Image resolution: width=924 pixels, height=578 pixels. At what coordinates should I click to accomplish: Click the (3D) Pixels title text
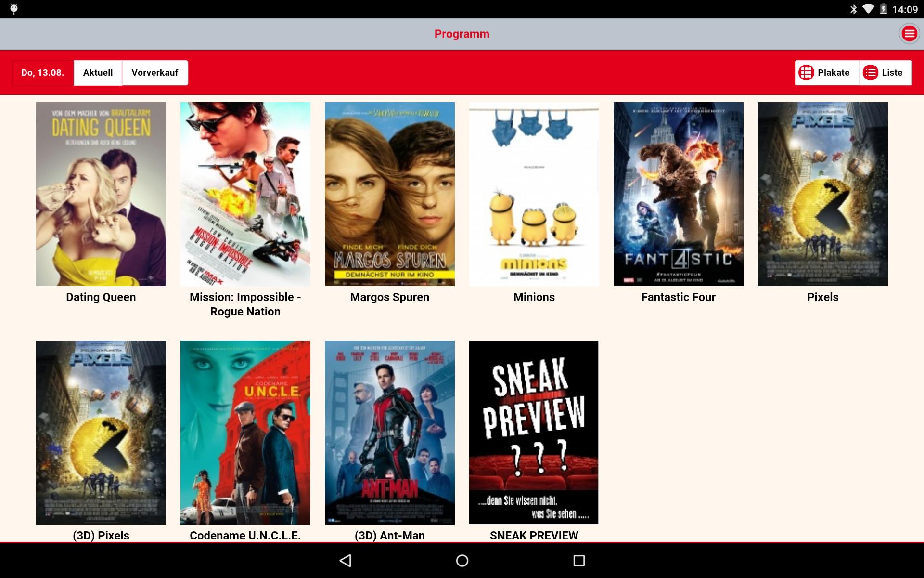[101, 535]
